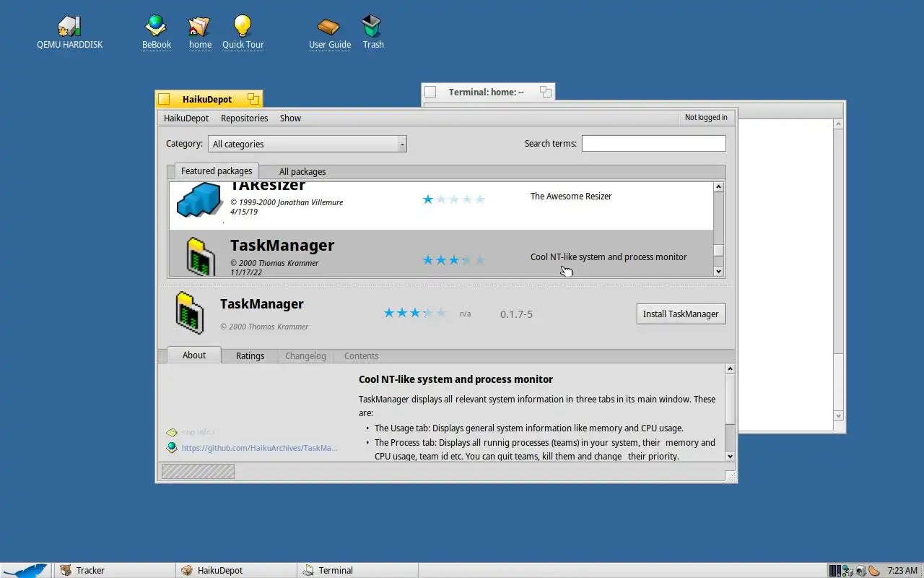Click the TAResizer package icon in list
This screenshot has width=924, height=578.
(x=199, y=199)
